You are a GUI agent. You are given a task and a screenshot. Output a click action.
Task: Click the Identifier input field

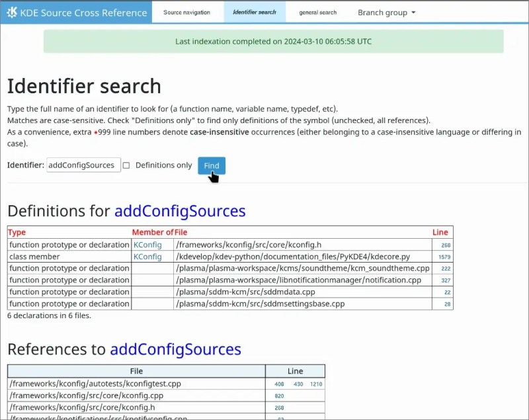pyautogui.click(x=83, y=165)
